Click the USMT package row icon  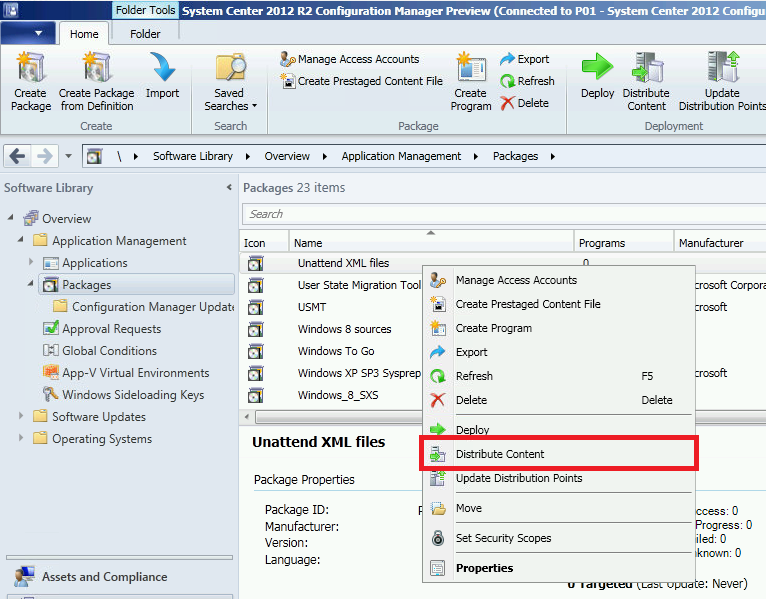point(255,307)
